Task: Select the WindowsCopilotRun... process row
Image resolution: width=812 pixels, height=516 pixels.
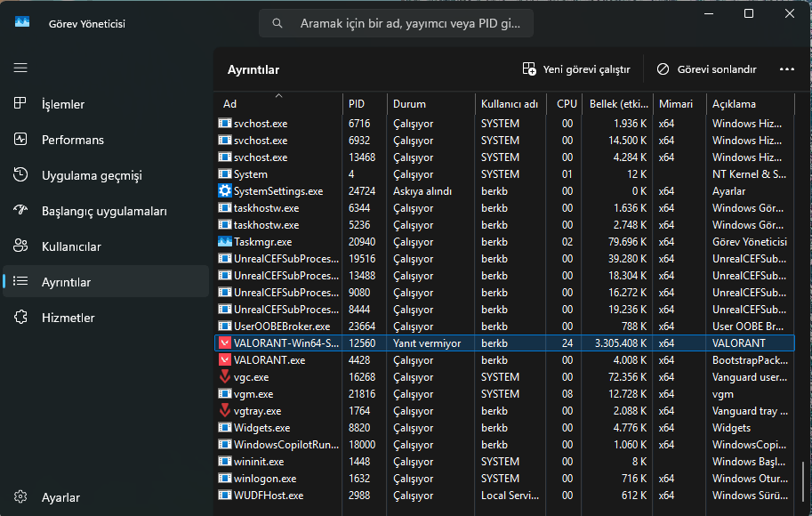Action: [x=504, y=445]
